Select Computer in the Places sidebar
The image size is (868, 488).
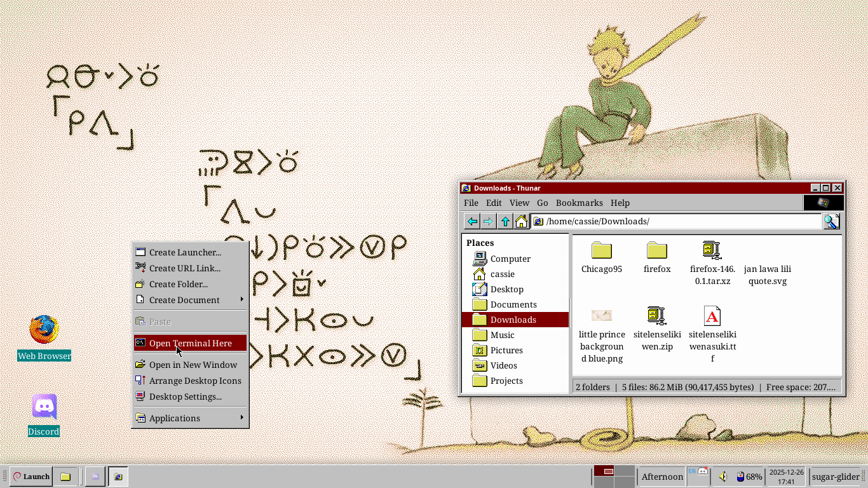510,259
